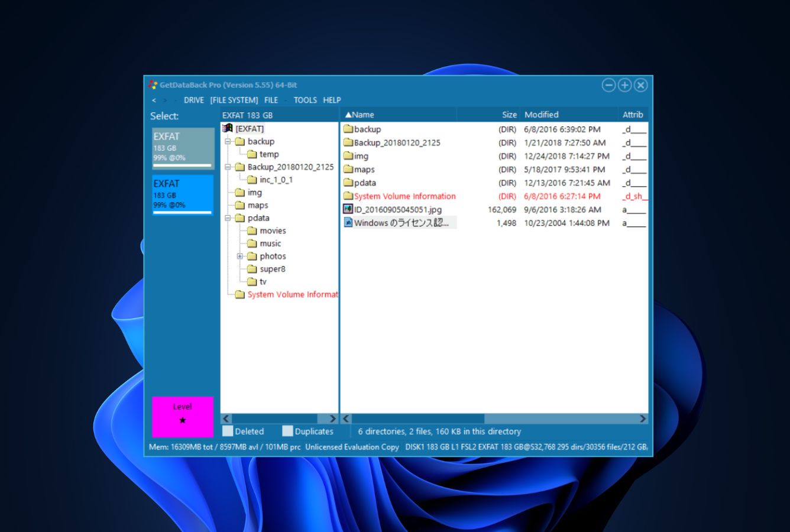
Task: Collapse the backup folder in the tree
Action: click(x=228, y=141)
